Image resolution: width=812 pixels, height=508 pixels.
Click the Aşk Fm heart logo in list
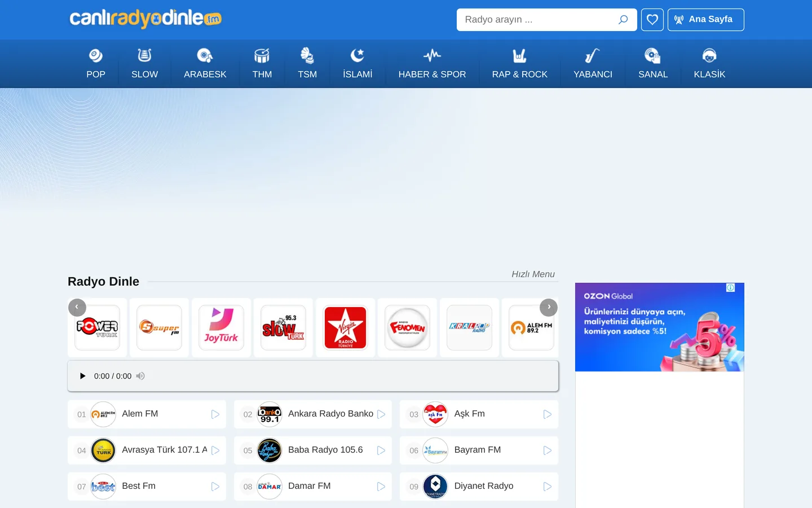435,414
